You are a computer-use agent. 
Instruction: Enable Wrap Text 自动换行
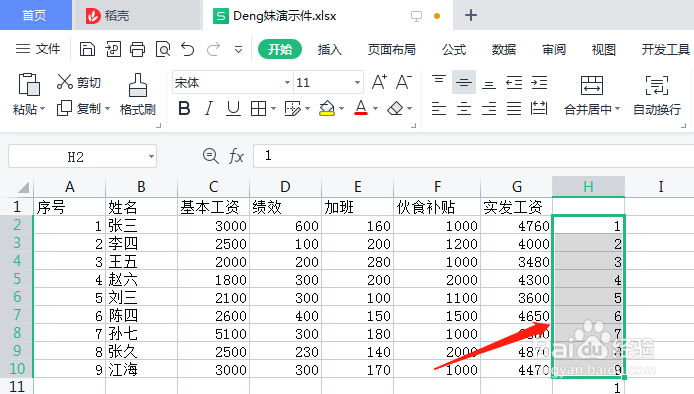tap(657, 95)
